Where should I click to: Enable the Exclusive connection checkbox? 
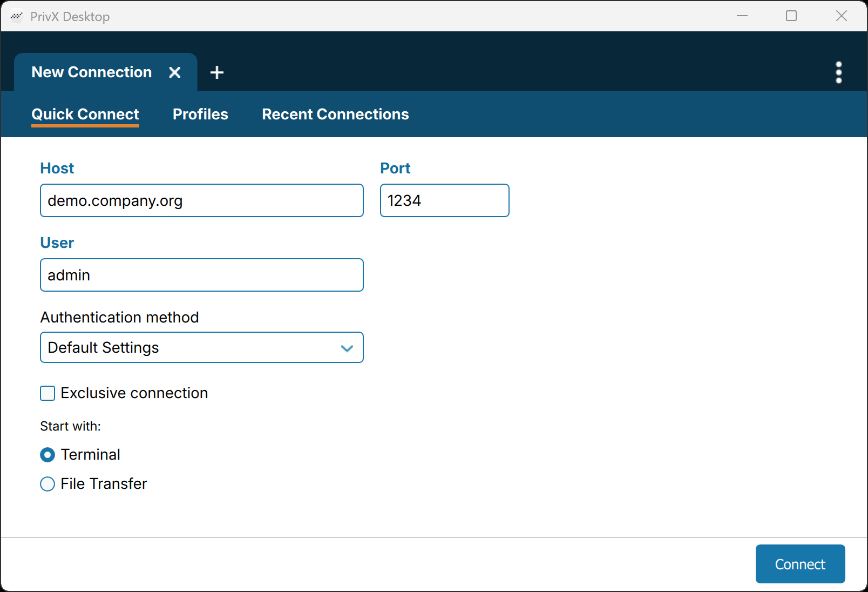point(48,393)
